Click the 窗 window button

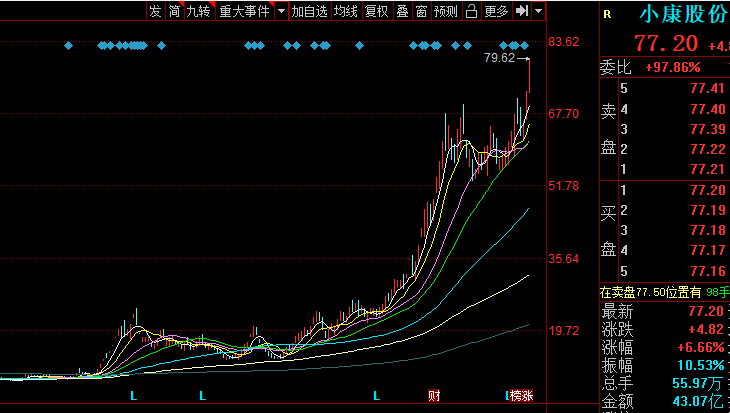(421, 11)
